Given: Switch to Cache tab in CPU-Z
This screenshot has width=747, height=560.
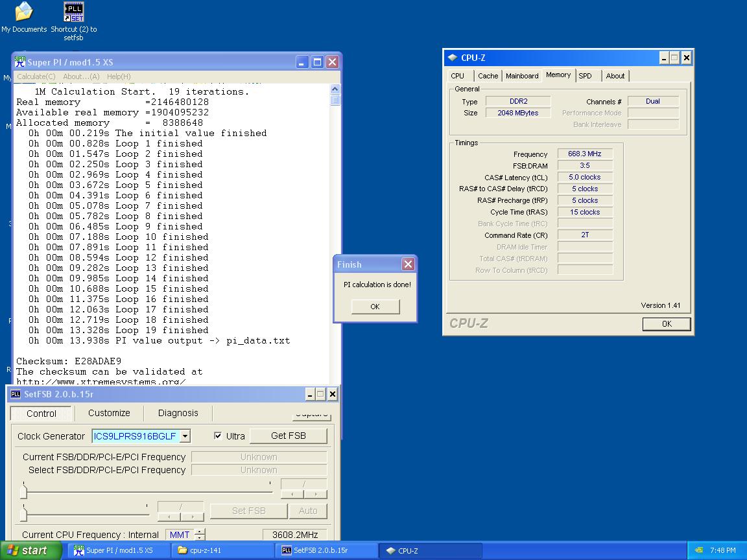Looking at the screenshot, I should [488, 76].
